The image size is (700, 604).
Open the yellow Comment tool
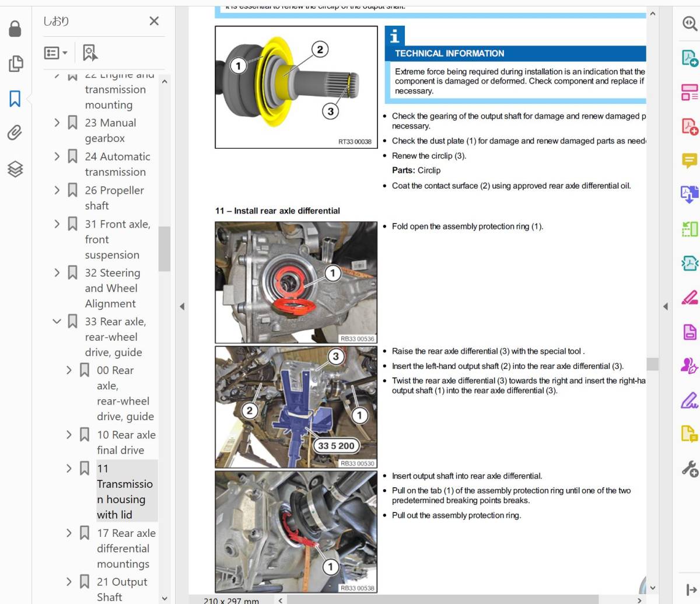coord(689,160)
